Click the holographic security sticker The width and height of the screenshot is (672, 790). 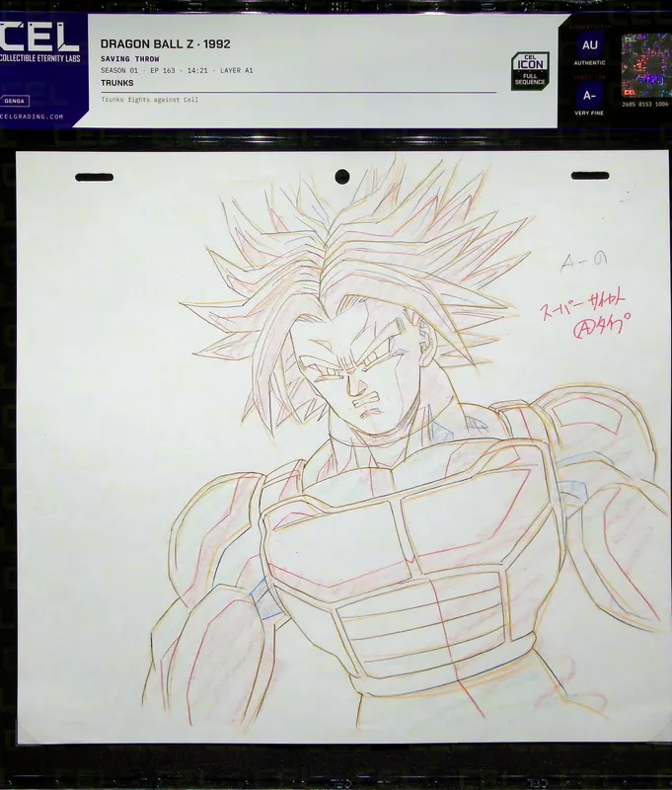(x=646, y=65)
